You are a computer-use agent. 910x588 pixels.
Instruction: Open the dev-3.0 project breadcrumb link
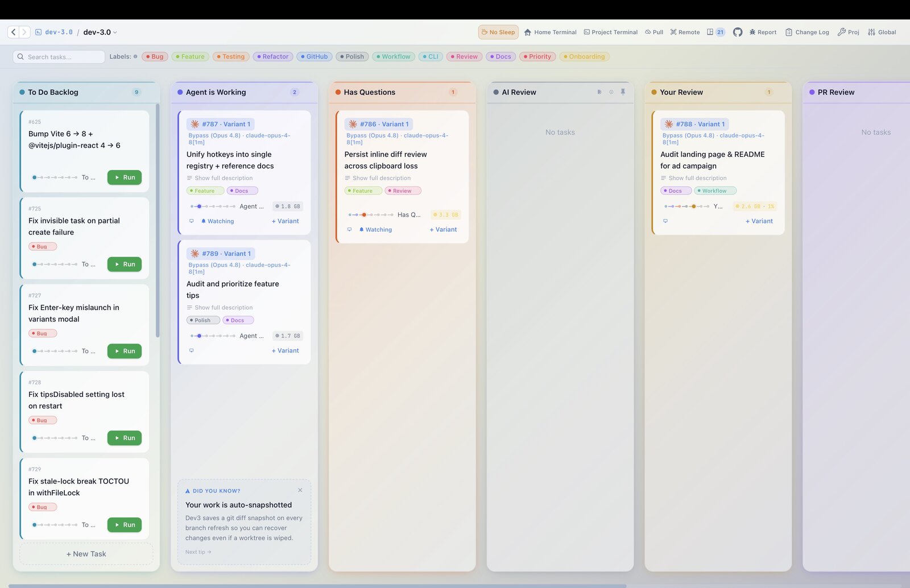[x=54, y=32]
